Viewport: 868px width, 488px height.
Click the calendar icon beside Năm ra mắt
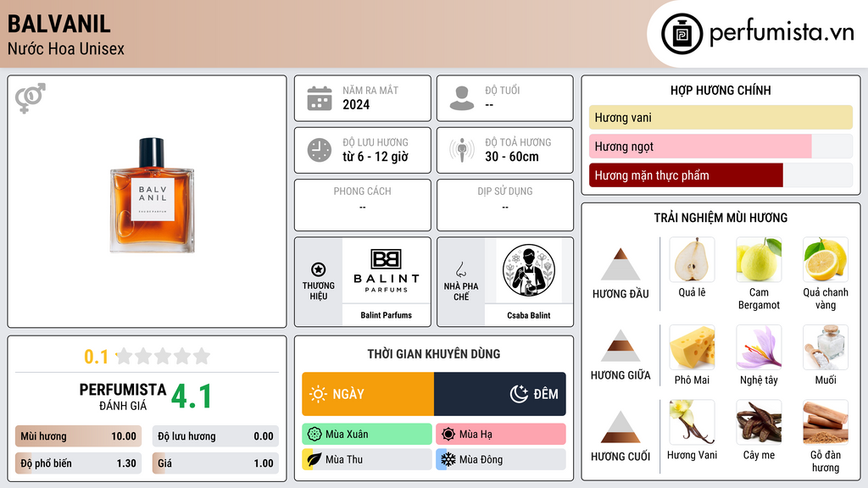[x=320, y=98]
